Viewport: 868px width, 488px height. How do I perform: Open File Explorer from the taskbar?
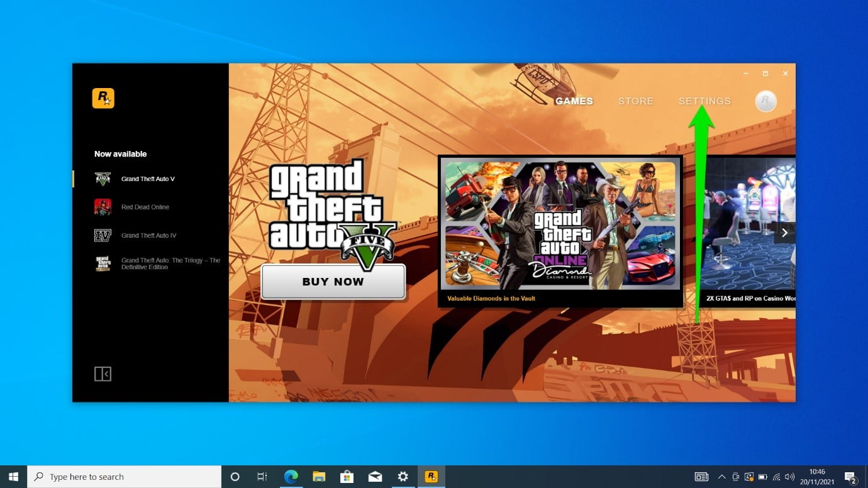point(319,477)
